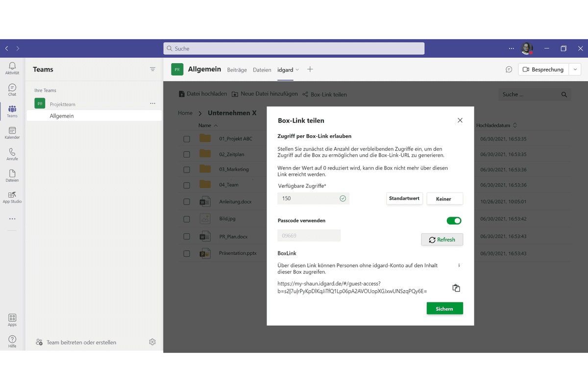
Task: Go forward with the right arrow
Action: click(18, 49)
